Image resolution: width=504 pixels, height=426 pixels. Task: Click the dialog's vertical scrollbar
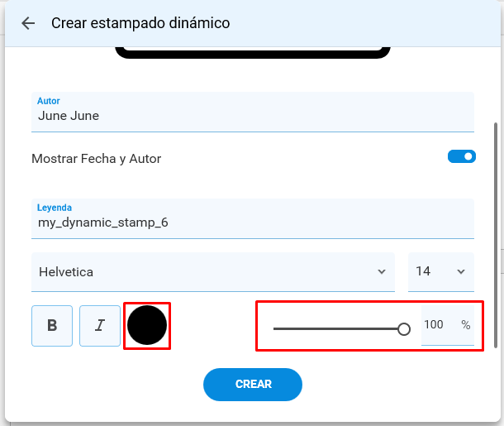click(496, 235)
